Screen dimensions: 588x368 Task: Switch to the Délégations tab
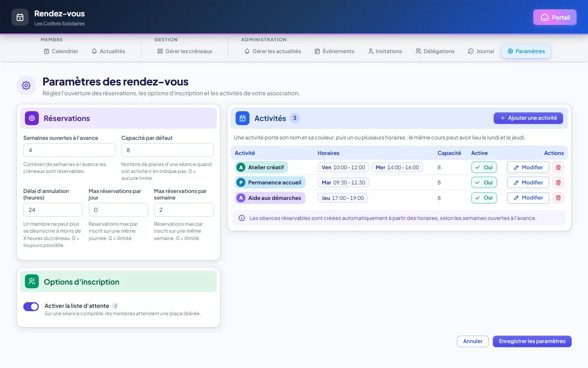pos(435,51)
